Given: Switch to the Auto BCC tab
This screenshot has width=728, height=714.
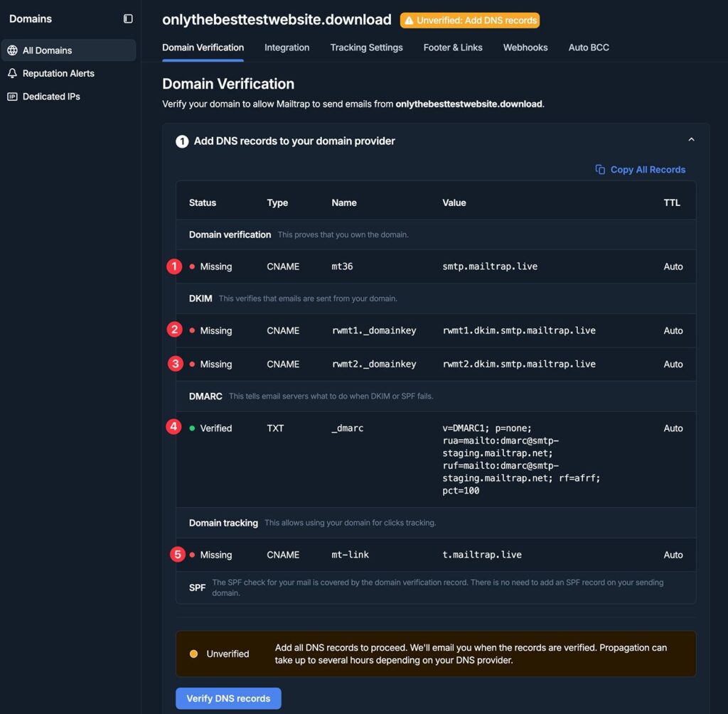Looking at the screenshot, I should click(x=589, y=48).
